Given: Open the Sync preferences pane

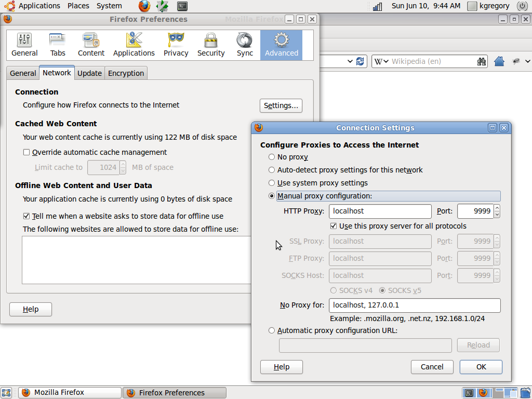Looking at the screenshot, I should point(244,44).
